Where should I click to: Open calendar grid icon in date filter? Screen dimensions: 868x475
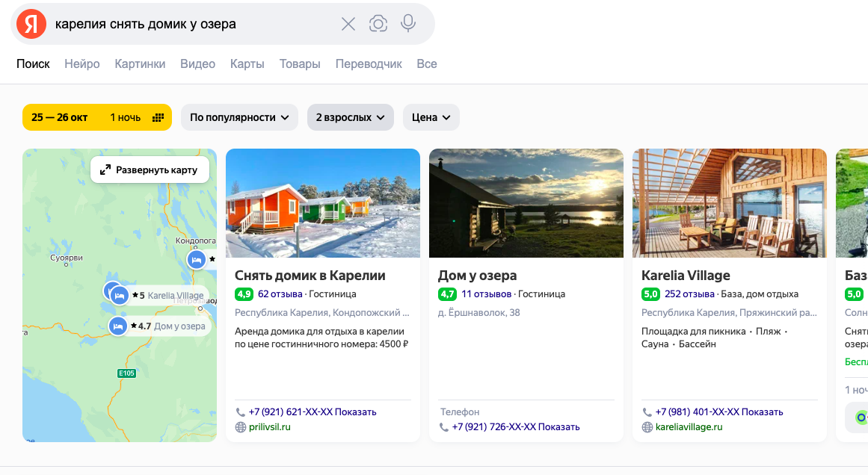pyautogui.click(x=158, y=117)
